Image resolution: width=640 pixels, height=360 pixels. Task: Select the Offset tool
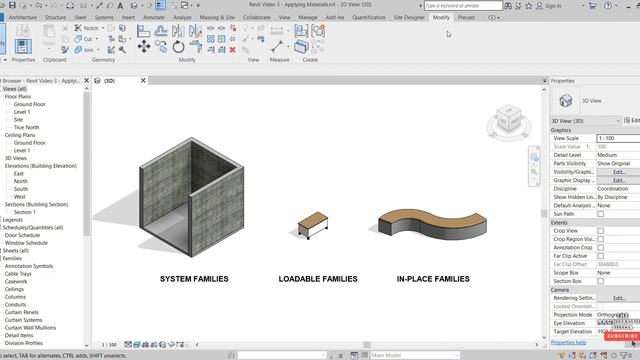click(161, 31)
